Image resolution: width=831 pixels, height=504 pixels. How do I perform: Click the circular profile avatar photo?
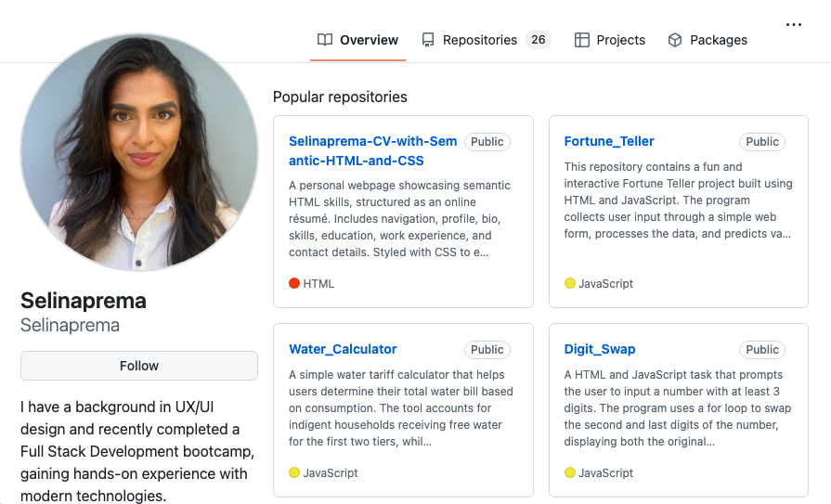click(139, 152)
